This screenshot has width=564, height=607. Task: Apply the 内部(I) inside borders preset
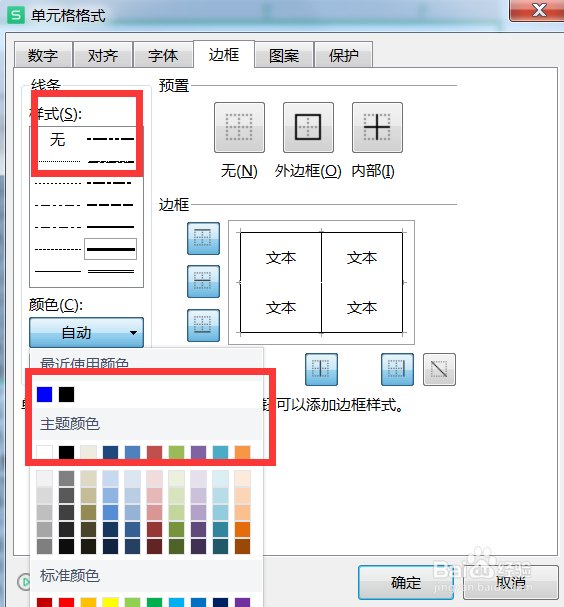[377, 127]
